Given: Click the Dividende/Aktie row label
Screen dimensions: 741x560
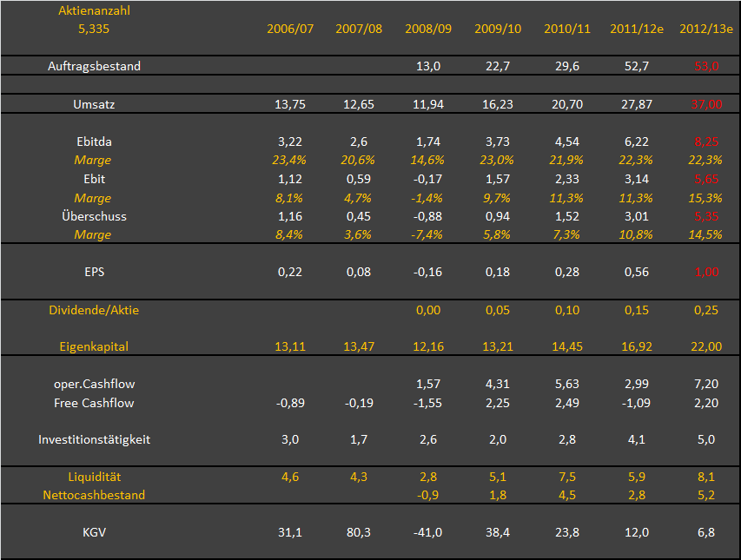Looking at the screenshot, I should point(94,310).
